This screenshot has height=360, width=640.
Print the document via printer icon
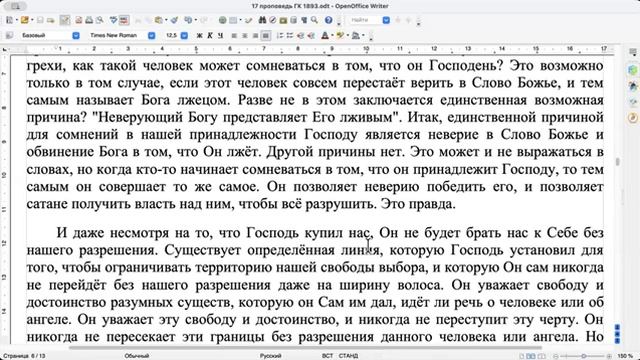pos(89,20)
